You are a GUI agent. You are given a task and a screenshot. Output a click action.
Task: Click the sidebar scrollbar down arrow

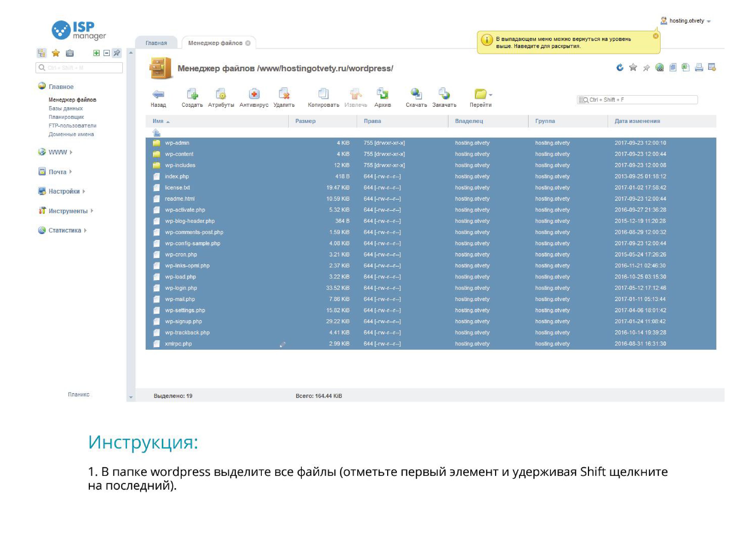point(131,397)
